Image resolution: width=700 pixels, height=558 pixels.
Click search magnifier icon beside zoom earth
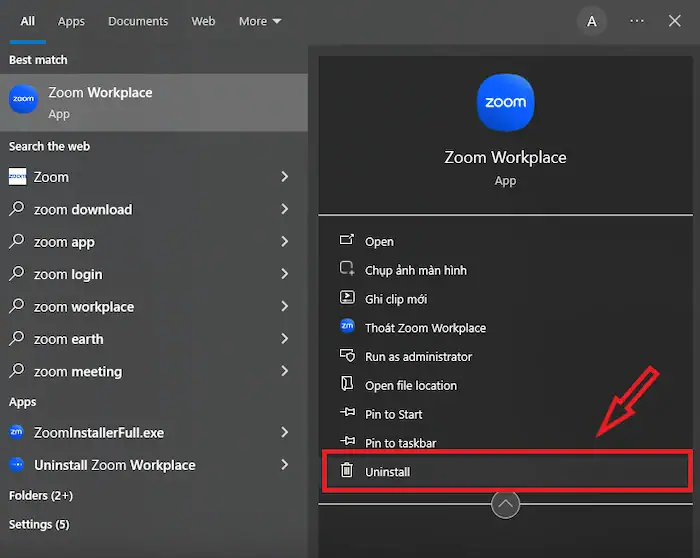click(x=17, y=338)
